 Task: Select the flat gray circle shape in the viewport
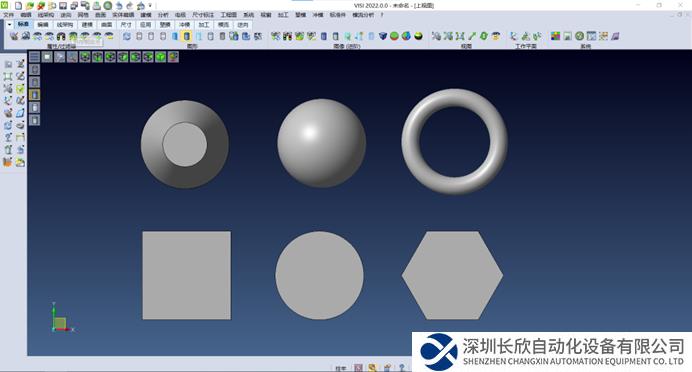point(320,275)
